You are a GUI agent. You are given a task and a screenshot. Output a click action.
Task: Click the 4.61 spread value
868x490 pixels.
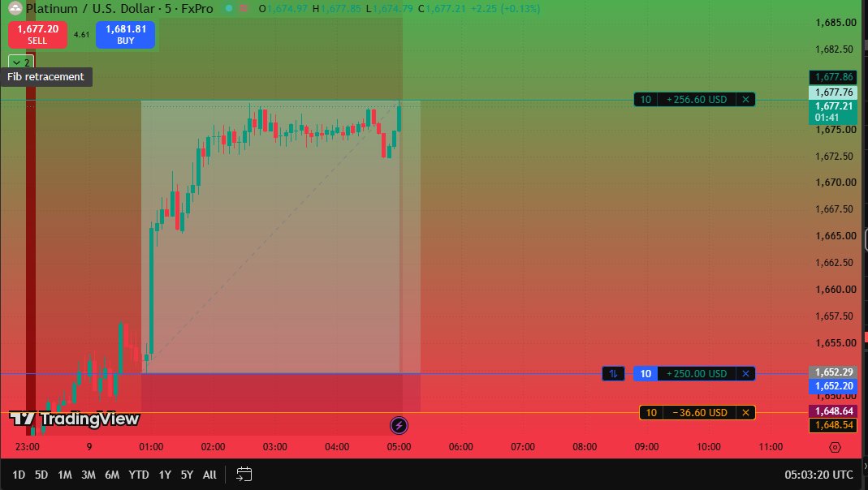(81, 34)
